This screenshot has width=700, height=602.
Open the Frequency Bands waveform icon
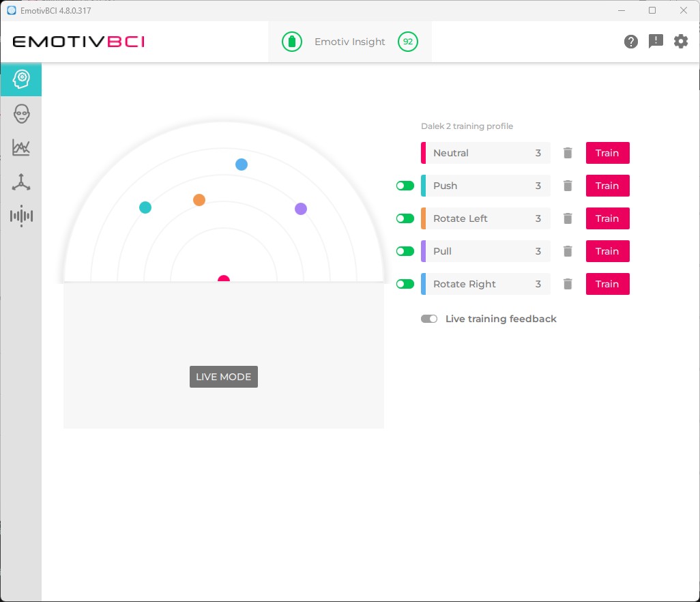(21, 216)
